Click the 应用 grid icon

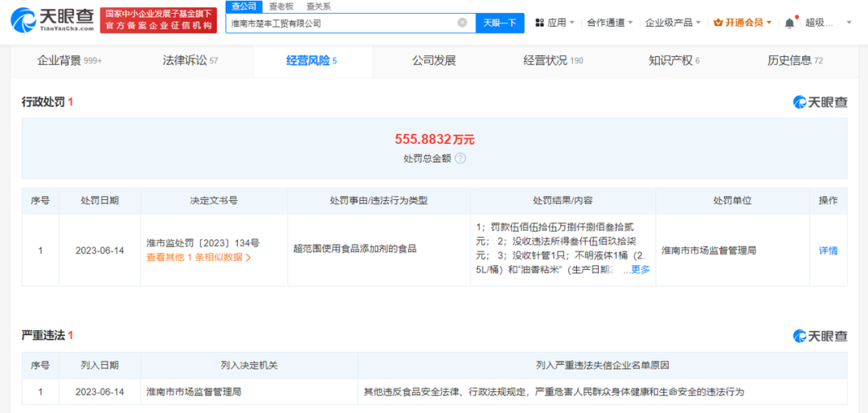click(x=539, y=22)
